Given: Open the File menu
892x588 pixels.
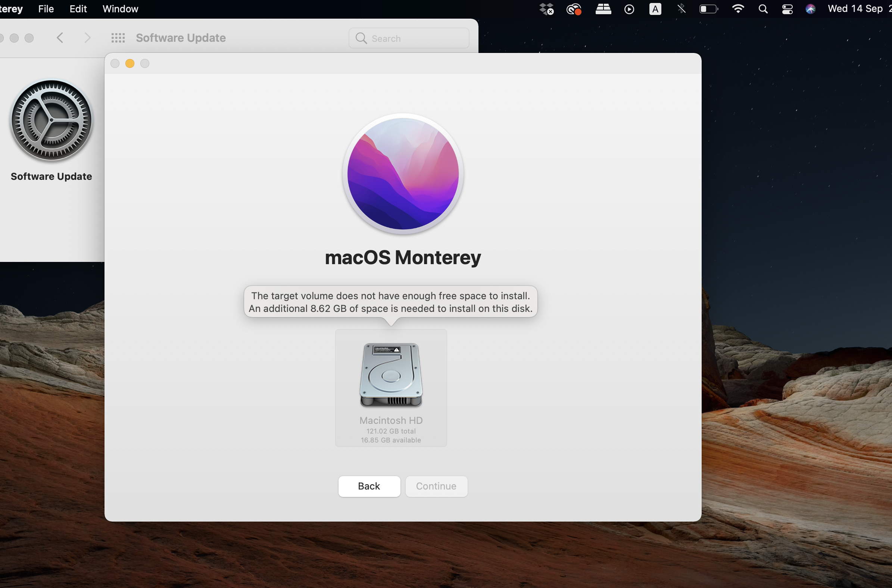Looking at the screenshot, I should pyautogui.click(x=46, y=9).
